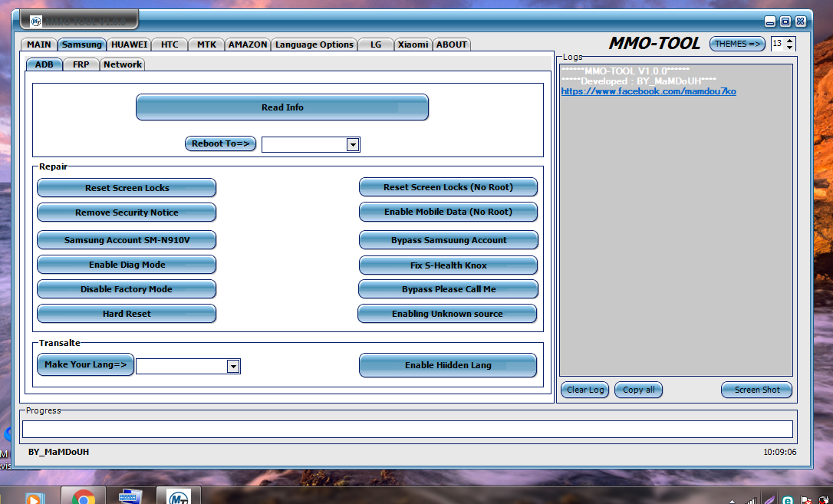833x504 pixels.
Task: Click Reset Screen Locks (No Root)
Action: [x=448, y=187]
